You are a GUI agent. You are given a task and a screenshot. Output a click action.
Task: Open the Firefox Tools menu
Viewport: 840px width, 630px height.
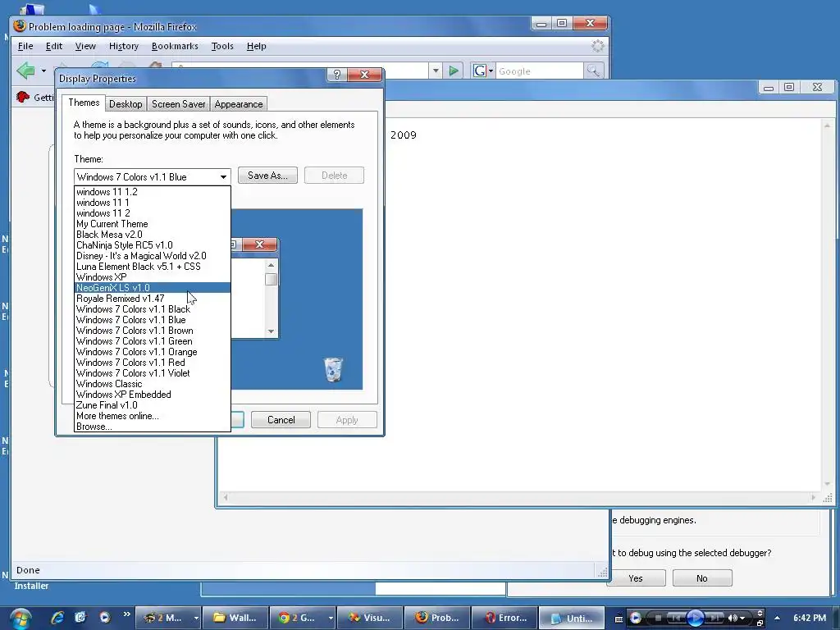coord(222,46)
